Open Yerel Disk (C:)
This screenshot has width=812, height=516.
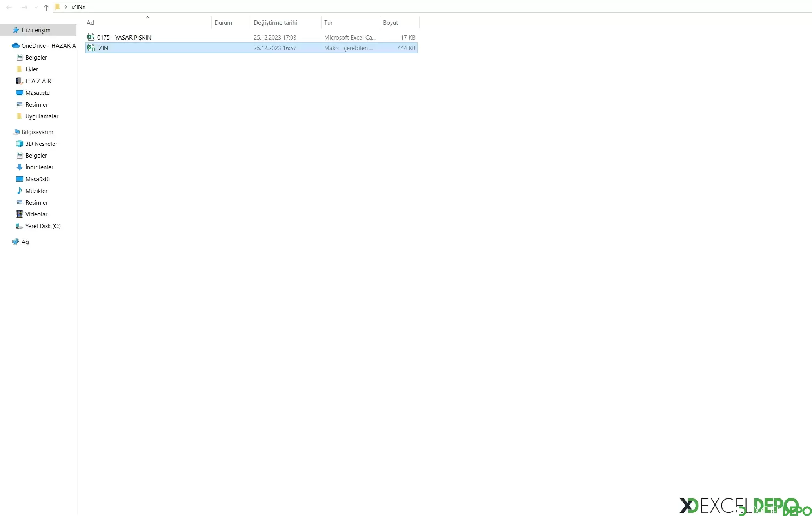tap(43, 226)
